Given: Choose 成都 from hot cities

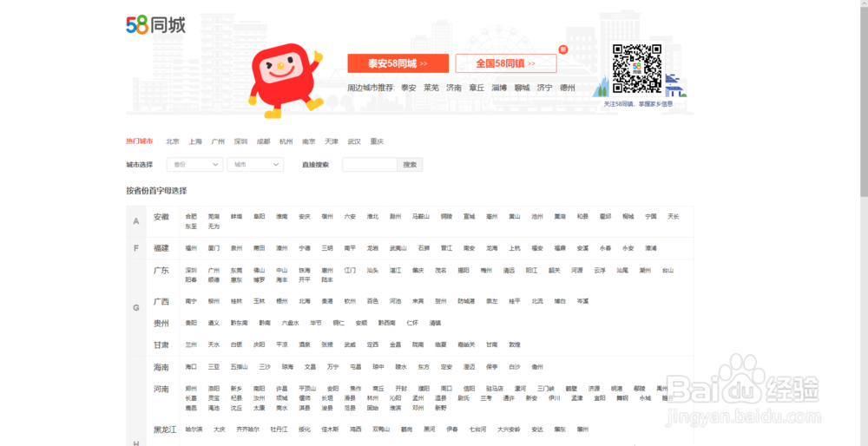Looking at the screenshot, I should (x=264, y=141).
